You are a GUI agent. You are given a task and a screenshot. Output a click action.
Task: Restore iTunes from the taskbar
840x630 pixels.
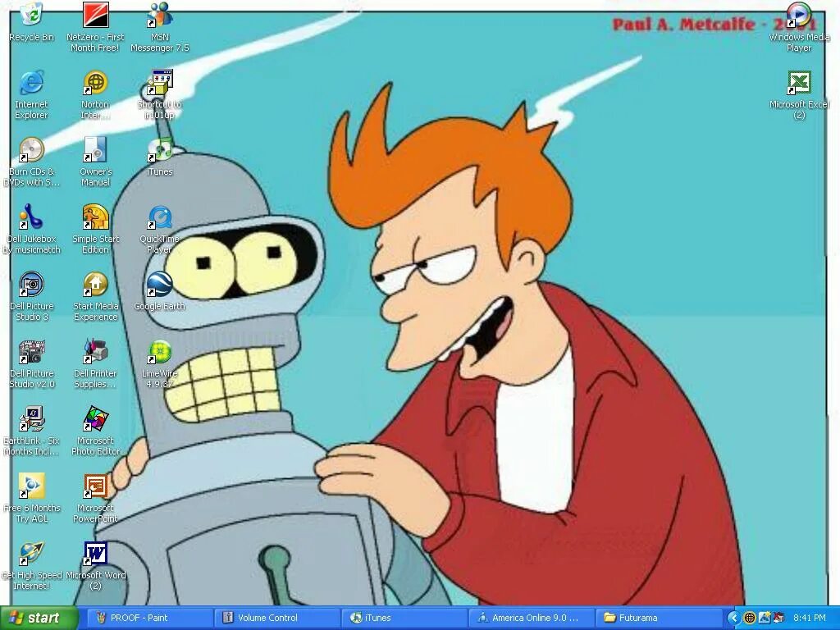(405, 618)
